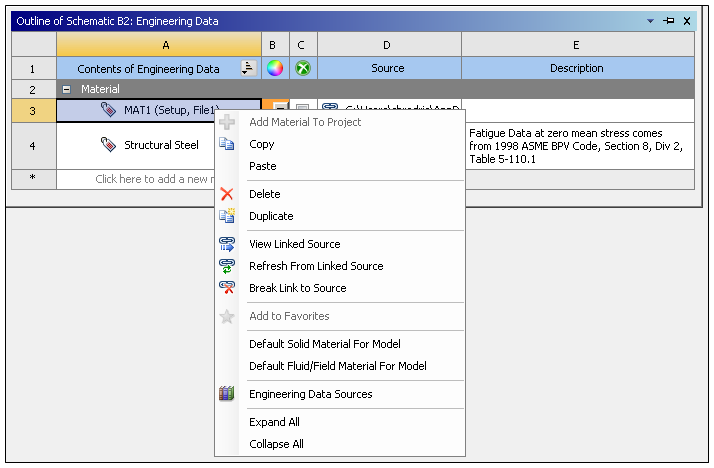Toggle the pin on the Outline panel

coord(668,20)
